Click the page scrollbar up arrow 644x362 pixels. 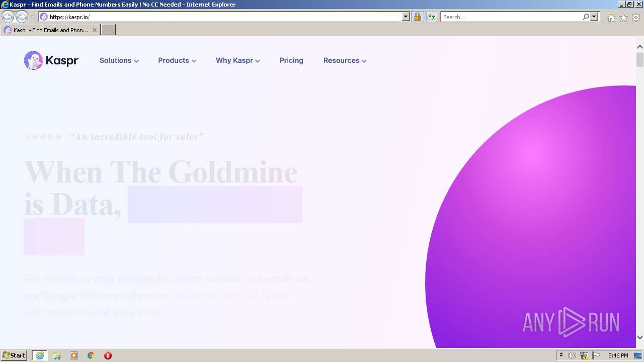pyautogui.click(x=640, y=47)
